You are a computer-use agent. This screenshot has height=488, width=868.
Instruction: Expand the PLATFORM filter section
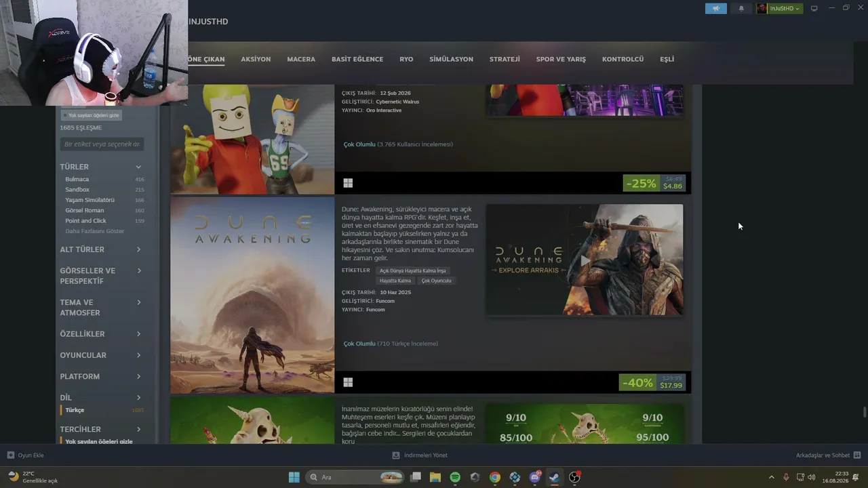[x=102, y=376]
